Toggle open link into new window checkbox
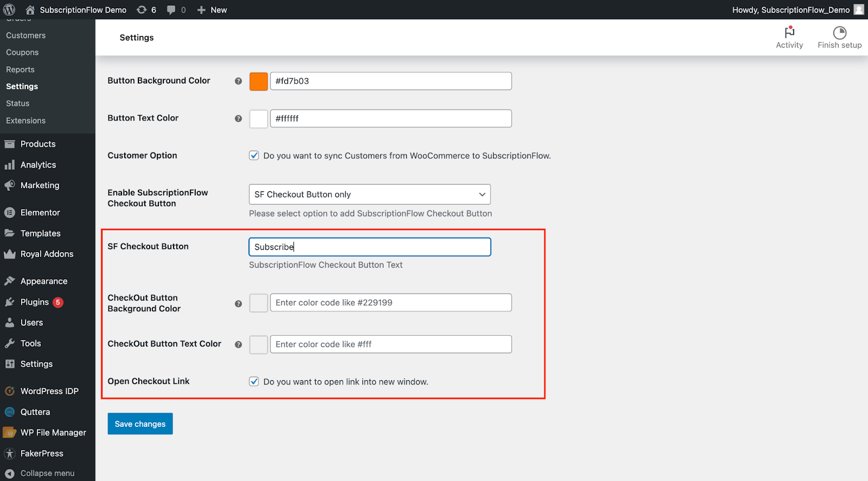868x481 pixels. (254, 381)
